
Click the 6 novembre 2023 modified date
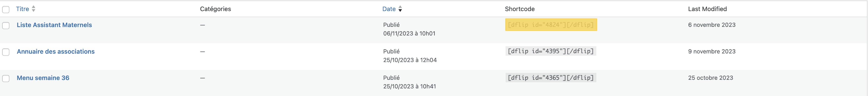[x=712, y=25]
